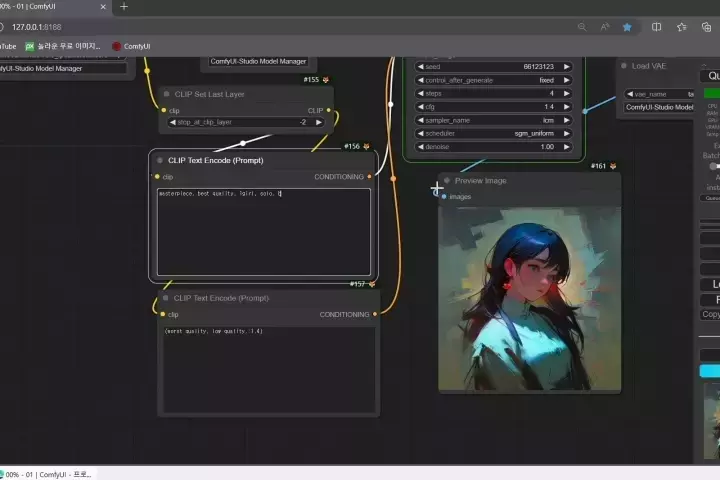
Task: Click the fox badge beside #161
Action: pyautogui.click(x=613, y=166)
